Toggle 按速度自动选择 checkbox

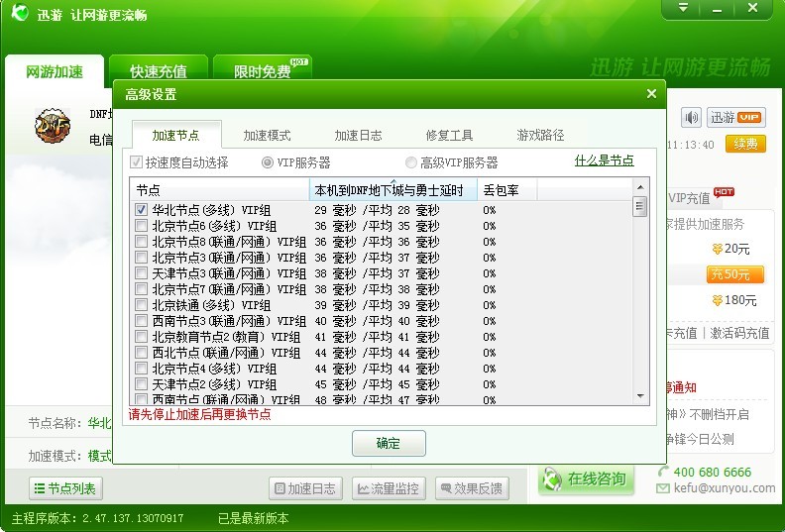click(x=136, y=162)
